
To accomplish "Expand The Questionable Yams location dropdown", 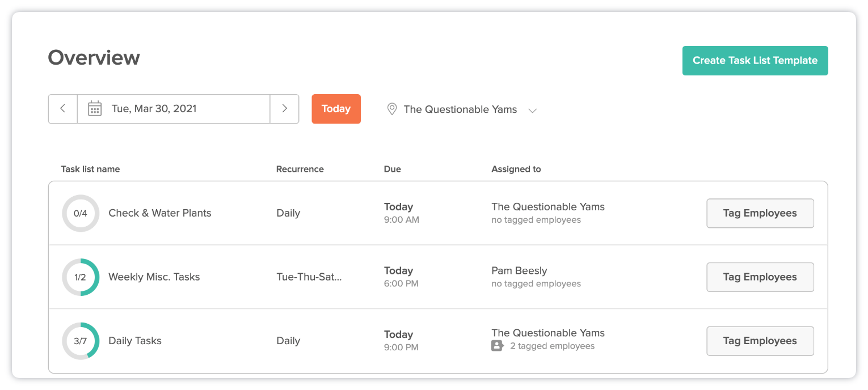I will (x=460, y=109).
